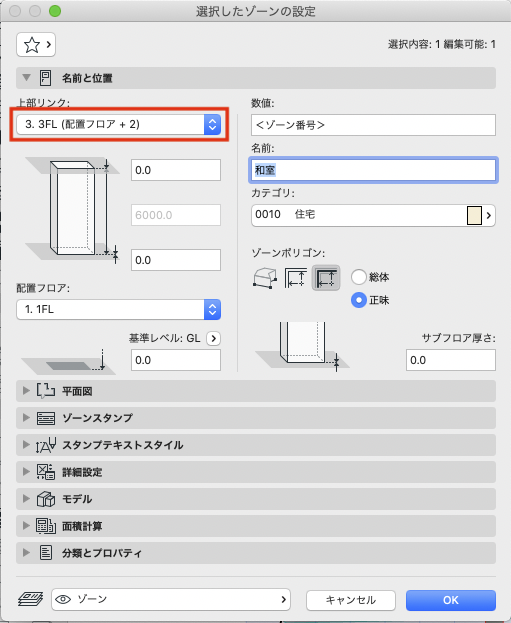Click the 平面図 floor plan panel icon
Screen dimensions: 511x623
coord(46,391)
